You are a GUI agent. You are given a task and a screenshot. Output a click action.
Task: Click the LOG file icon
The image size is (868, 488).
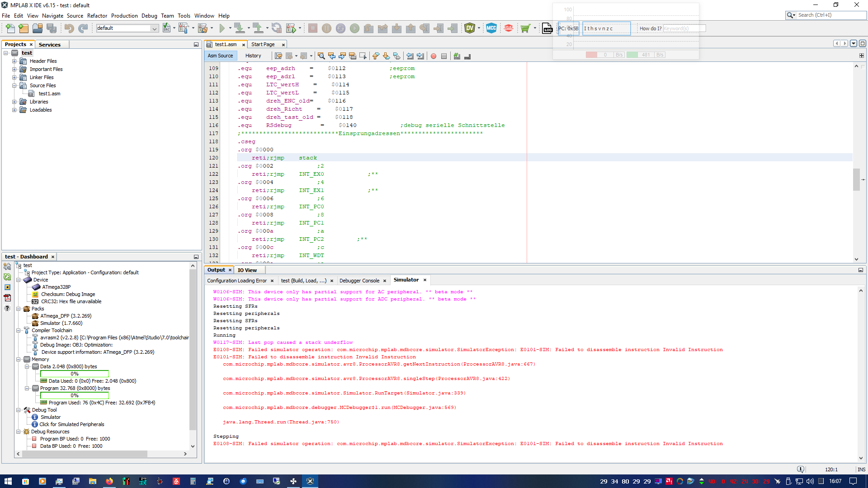tap(547, 28)
